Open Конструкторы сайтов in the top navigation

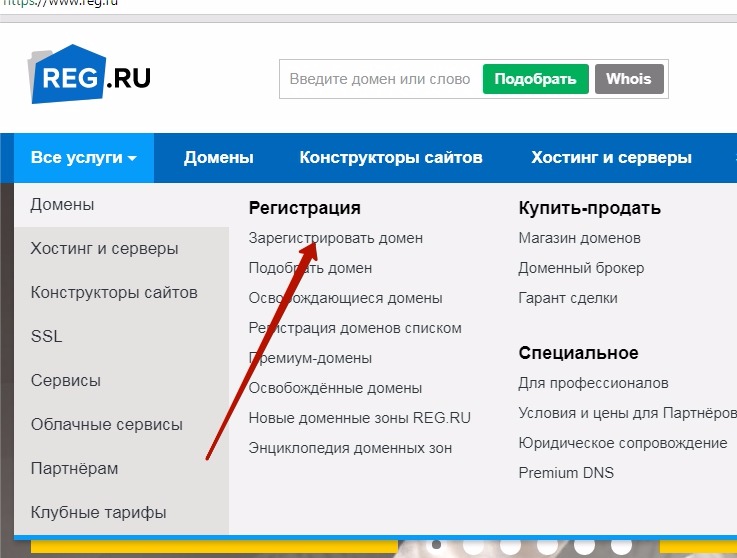pyautogui.click(x=391, y=158)
